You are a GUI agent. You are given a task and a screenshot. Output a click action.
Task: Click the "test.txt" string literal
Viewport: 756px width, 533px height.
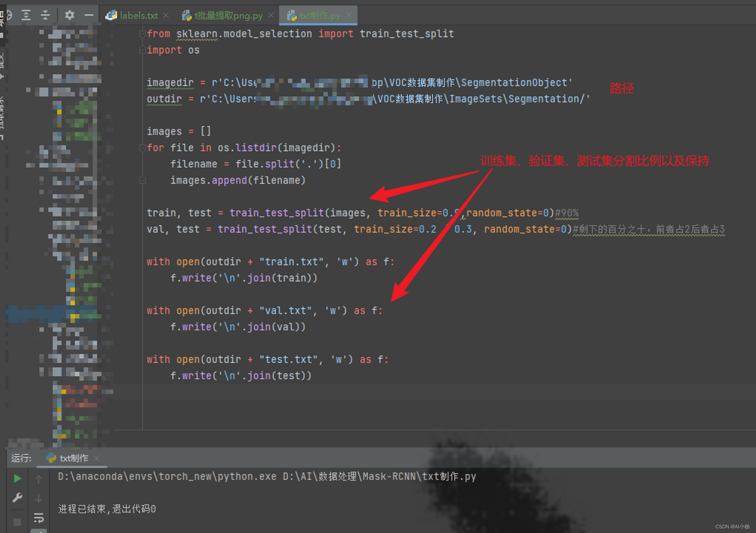(x=288, y=359)
